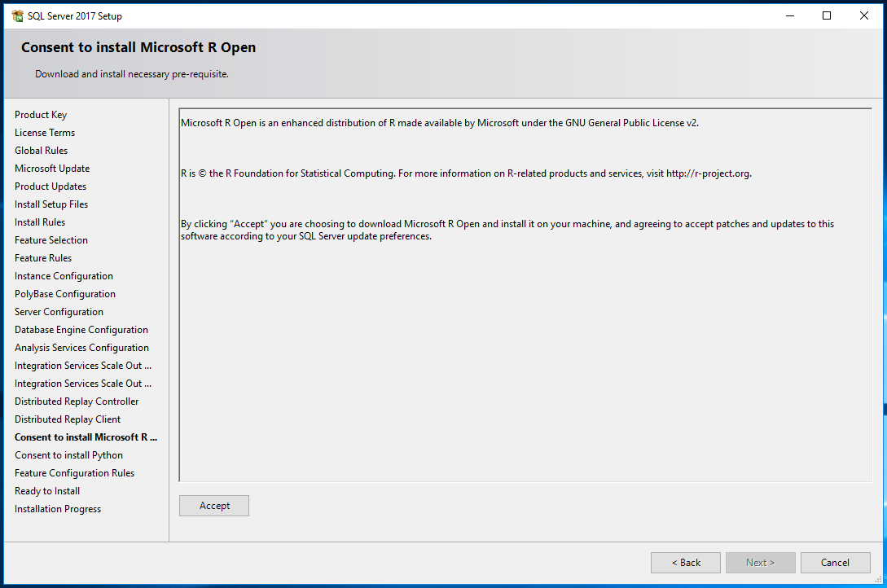
Task: Cancel the SQL Server setup
Action: click(835, 563)
